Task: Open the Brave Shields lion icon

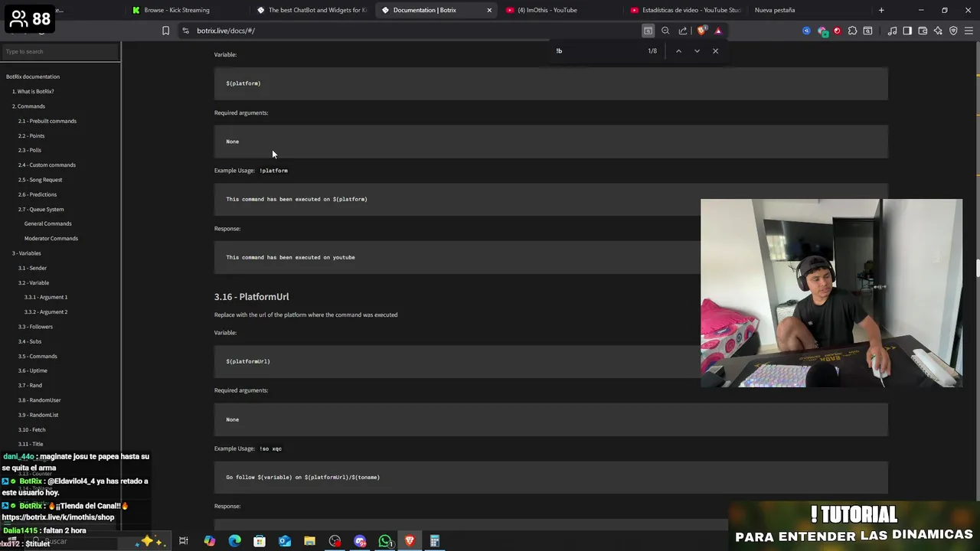Action: (701, 31)
